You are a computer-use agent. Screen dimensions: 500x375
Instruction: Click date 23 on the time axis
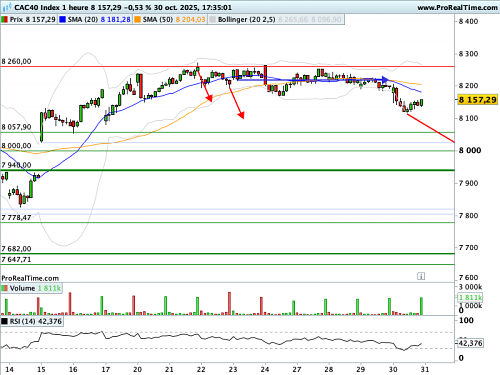[233, 369]
